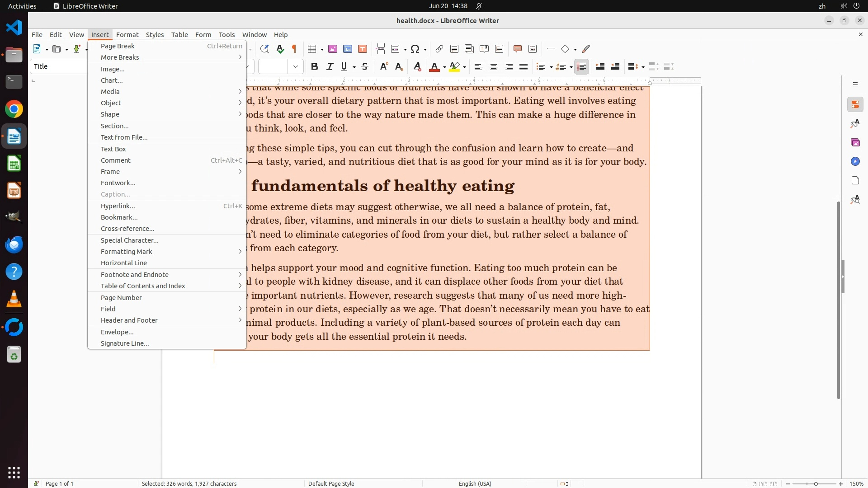Click the zoom slider in status bar
This screenshot has width=868, height=488.
coord(815,483)
